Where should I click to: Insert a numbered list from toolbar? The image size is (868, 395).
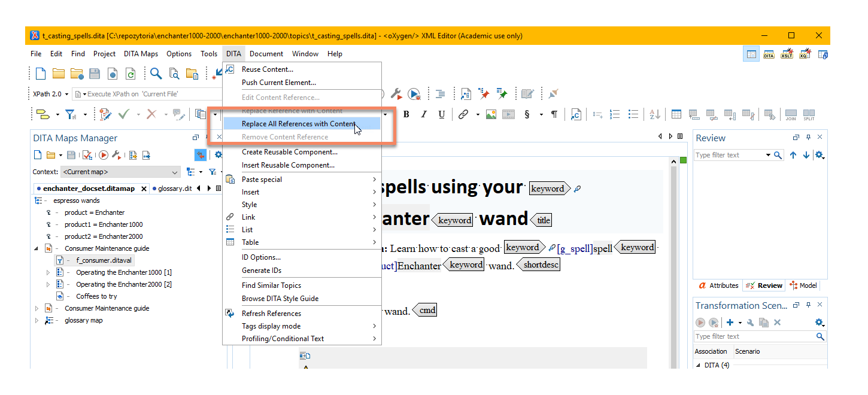pos(615,114)
